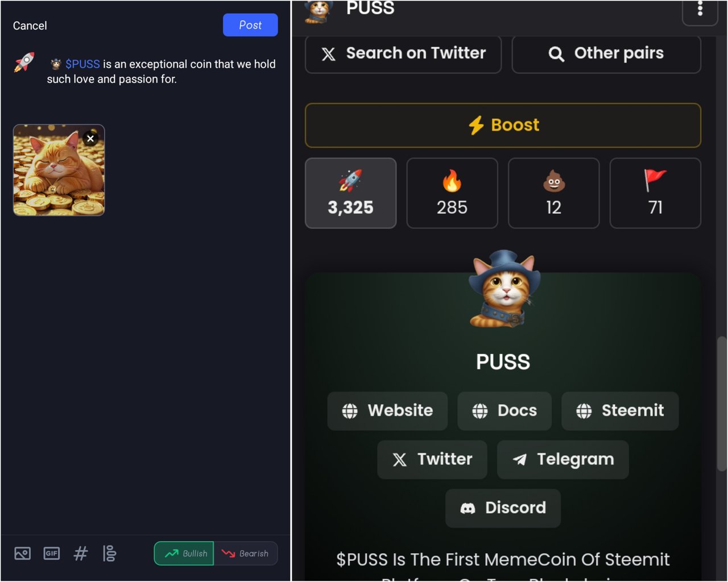728x582 pixels.
Task: Open Search on Twitter
Action: (403, 54)
